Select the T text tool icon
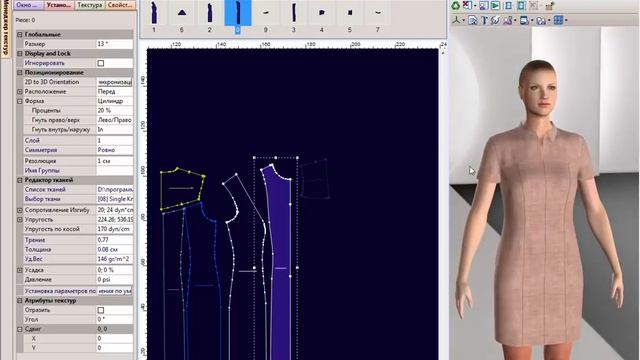This screenshot has width=640, height=360. 484,20
